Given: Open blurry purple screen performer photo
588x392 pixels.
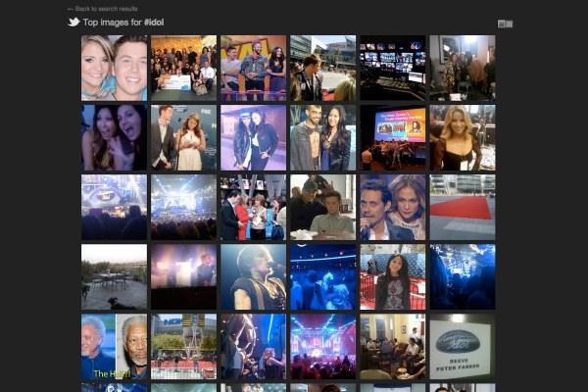Looking at the screenshot, I should point(184,276).
